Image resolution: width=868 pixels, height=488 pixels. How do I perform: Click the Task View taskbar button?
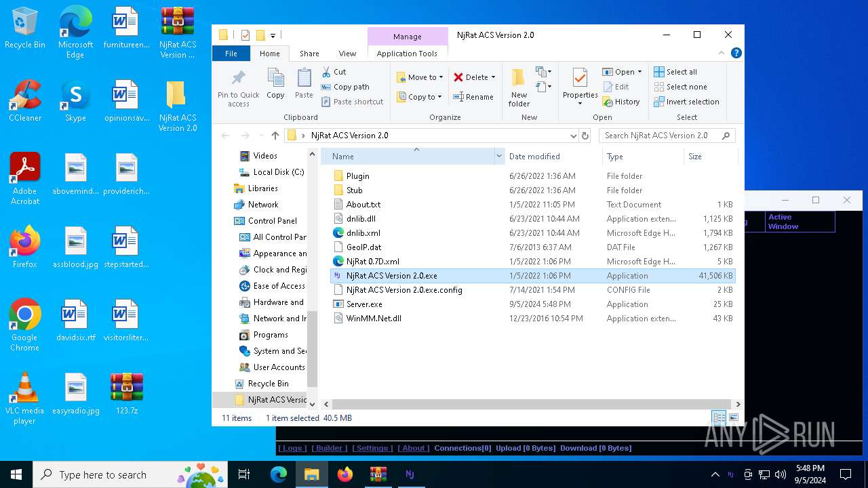(244, 474)
